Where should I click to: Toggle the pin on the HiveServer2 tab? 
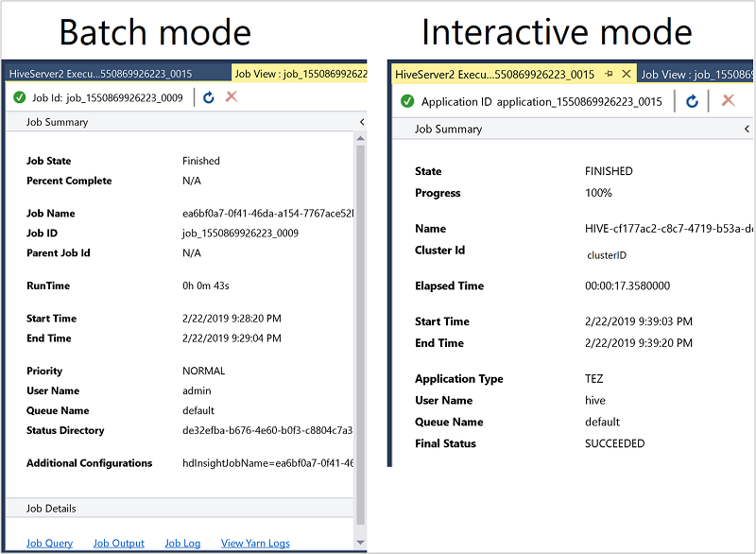pyautogui.click(x=609, y=72)
